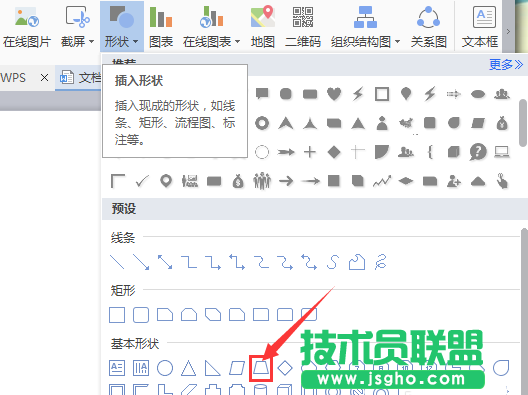
Task: Insert a 文本框 text box from ribbon
Action: tap(480, 27)
